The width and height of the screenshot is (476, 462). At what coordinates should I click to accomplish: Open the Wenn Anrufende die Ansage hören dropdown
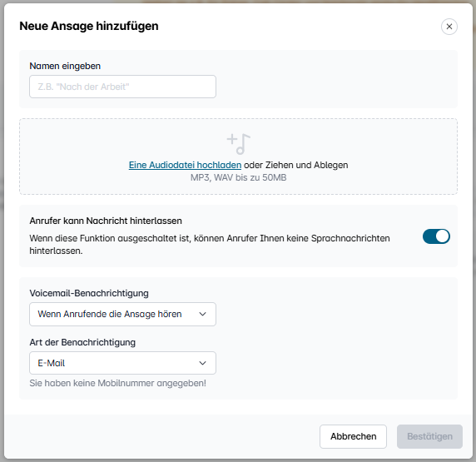pos(122,314)
